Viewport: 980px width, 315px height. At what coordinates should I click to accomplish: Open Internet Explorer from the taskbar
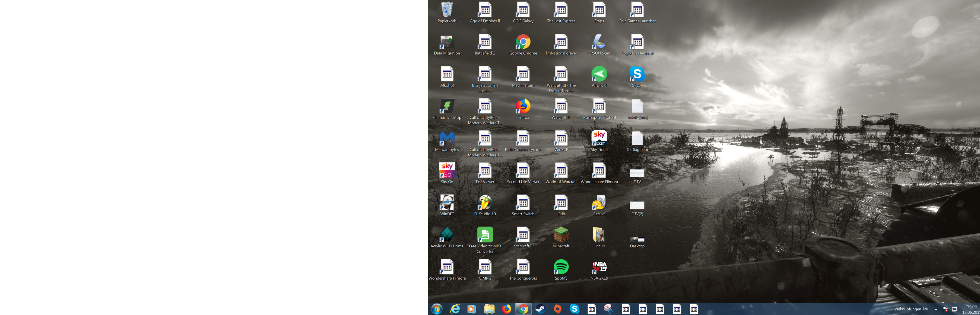(455, 309)
